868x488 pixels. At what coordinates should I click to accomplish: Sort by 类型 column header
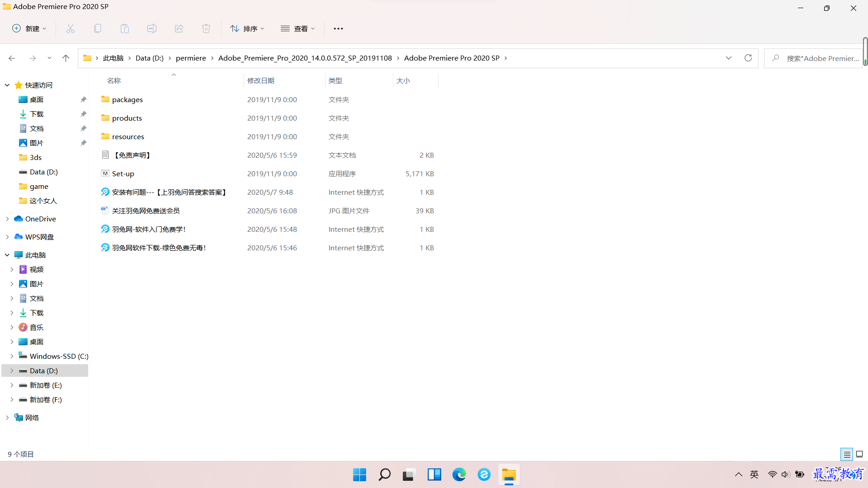click(335, 80)
